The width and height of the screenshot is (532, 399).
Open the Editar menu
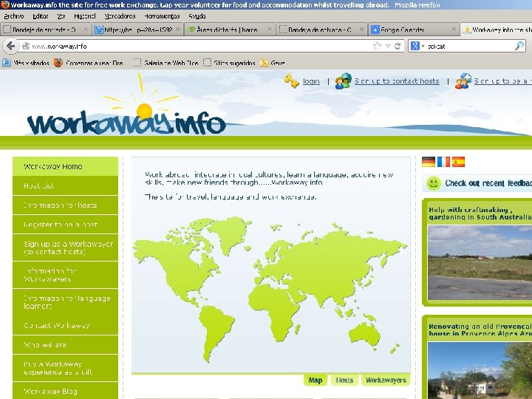point(41,16)
